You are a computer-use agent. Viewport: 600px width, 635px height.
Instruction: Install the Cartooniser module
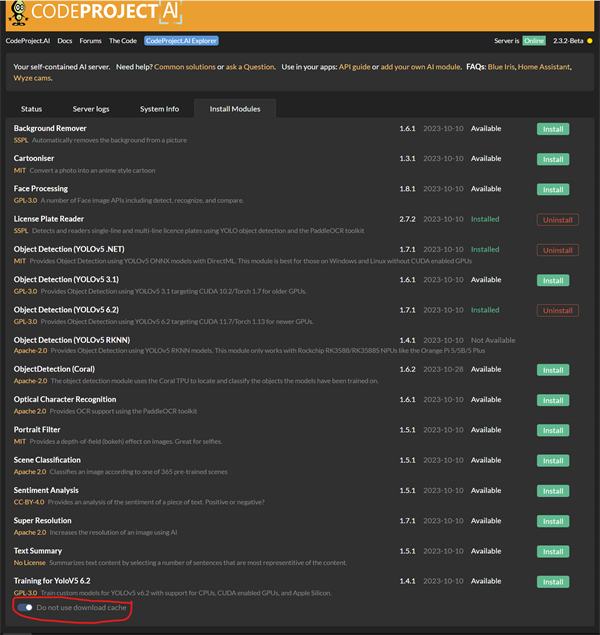point(553,160)
